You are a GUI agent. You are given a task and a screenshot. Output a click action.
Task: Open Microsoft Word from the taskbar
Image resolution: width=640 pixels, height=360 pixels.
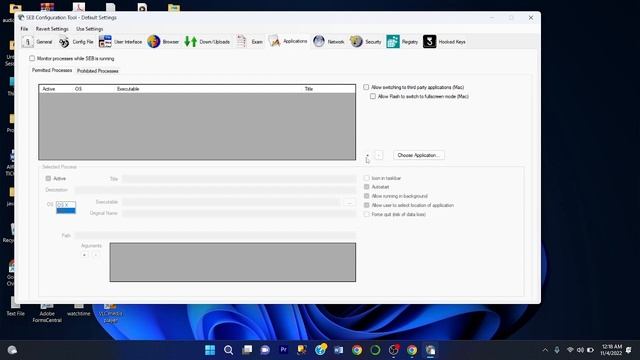coord(338,350)
